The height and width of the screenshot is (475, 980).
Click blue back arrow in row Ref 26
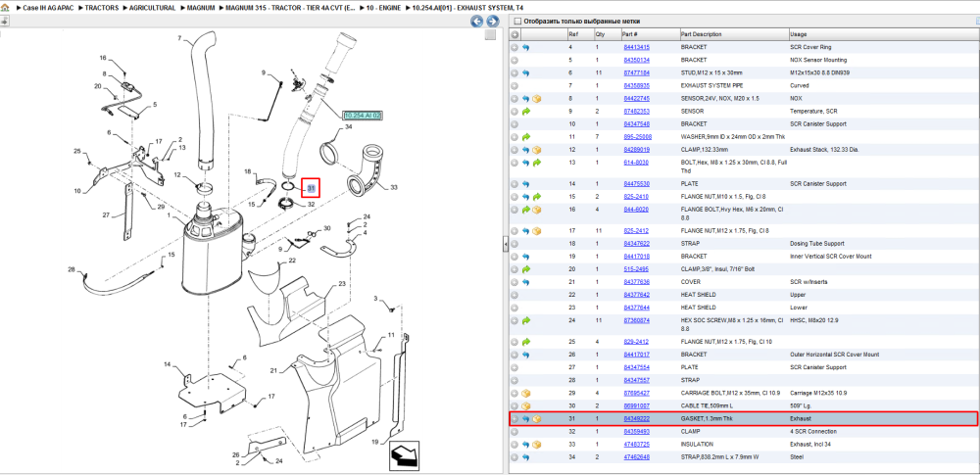tap(526, 355)
